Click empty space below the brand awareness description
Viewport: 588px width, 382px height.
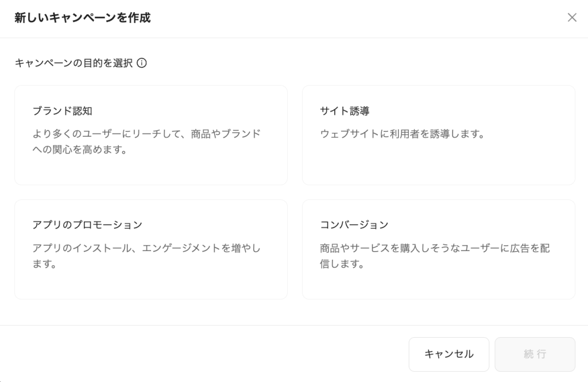point(150,171)
